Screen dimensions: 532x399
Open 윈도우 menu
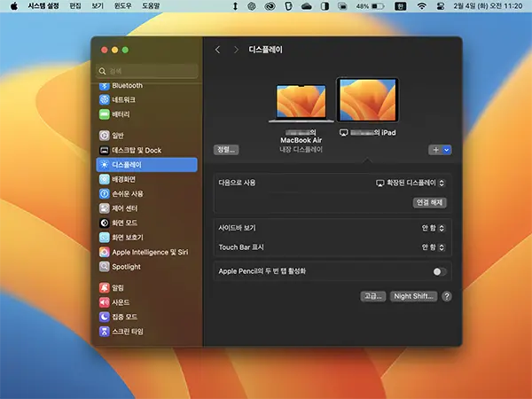coord(122,6)
